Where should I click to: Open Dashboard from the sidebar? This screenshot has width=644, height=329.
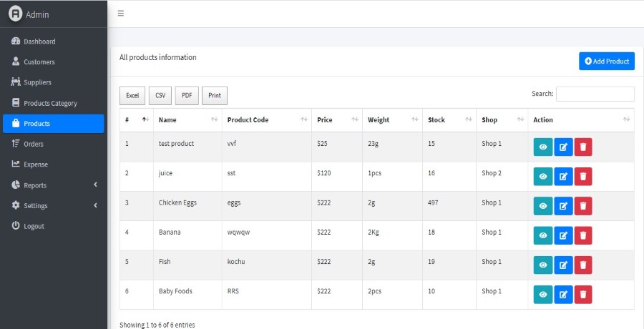(x=54, y=41)
